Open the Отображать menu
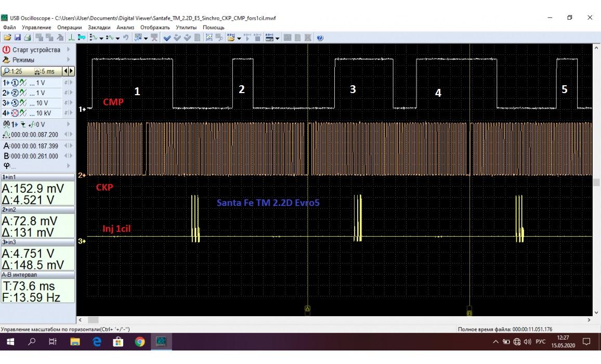The height and width of the screenshot is (364, 601). (x=155, y=27)
